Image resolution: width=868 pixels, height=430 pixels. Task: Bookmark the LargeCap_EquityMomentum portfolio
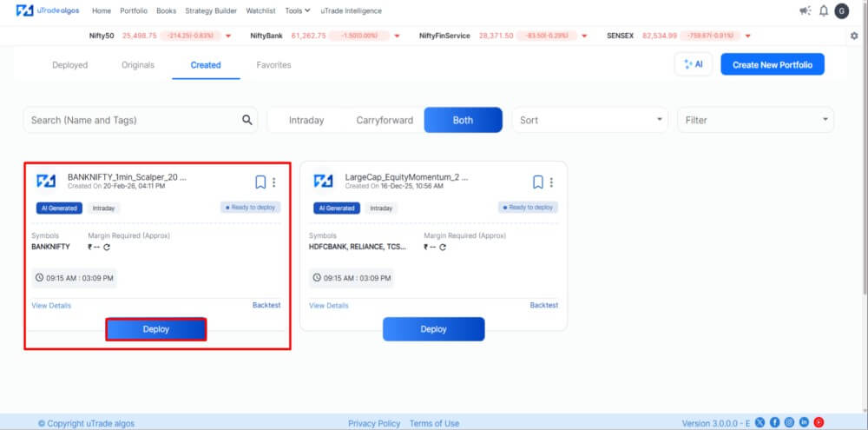tap(537, 182)
